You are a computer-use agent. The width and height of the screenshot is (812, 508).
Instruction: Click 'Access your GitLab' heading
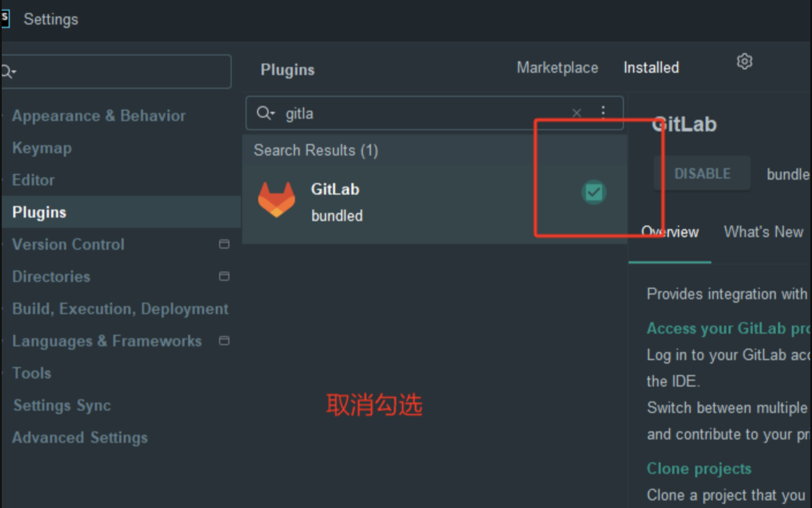coord(728,329)
